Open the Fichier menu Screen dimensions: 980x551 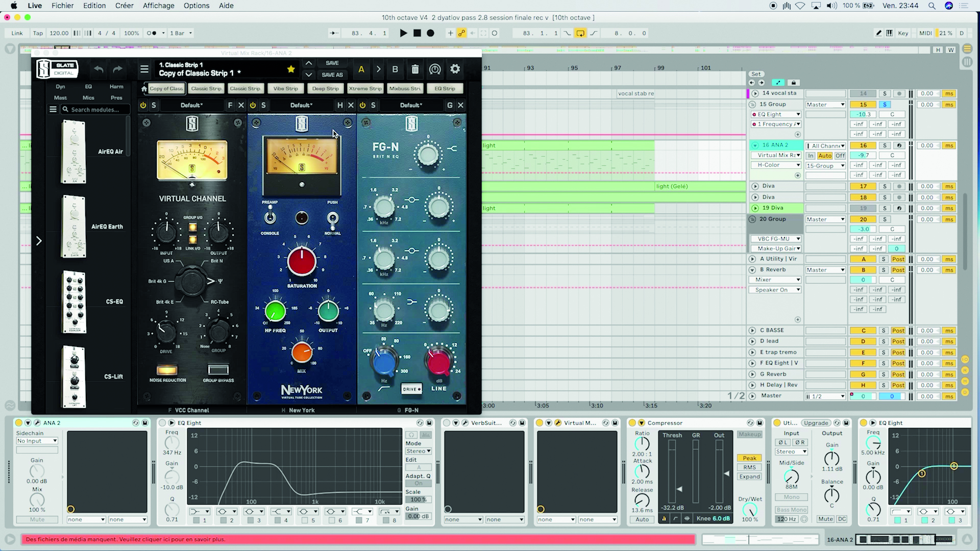click(x=62, y=6)
